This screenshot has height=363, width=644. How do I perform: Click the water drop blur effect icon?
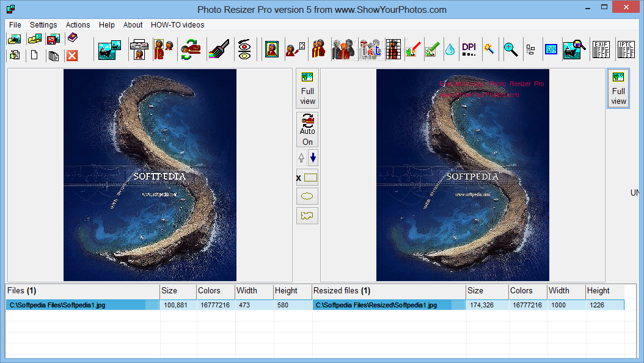click(x=450, y=49)
